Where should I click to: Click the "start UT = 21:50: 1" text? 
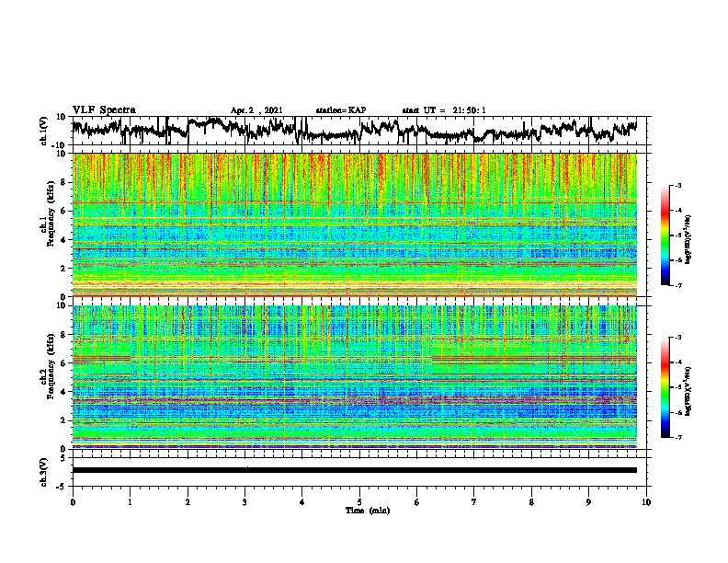(x=444, y=110)
